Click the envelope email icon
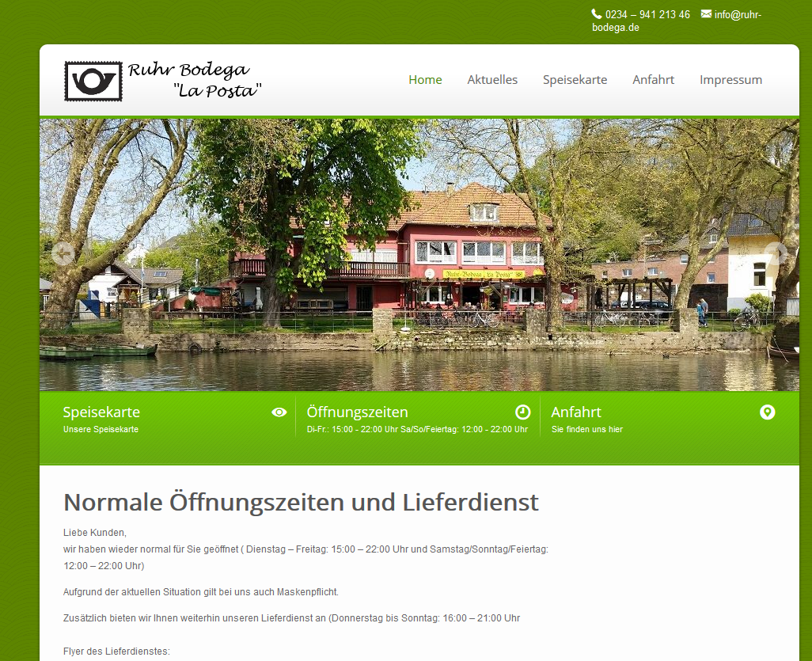812x661 pixels. coord(707,14)
